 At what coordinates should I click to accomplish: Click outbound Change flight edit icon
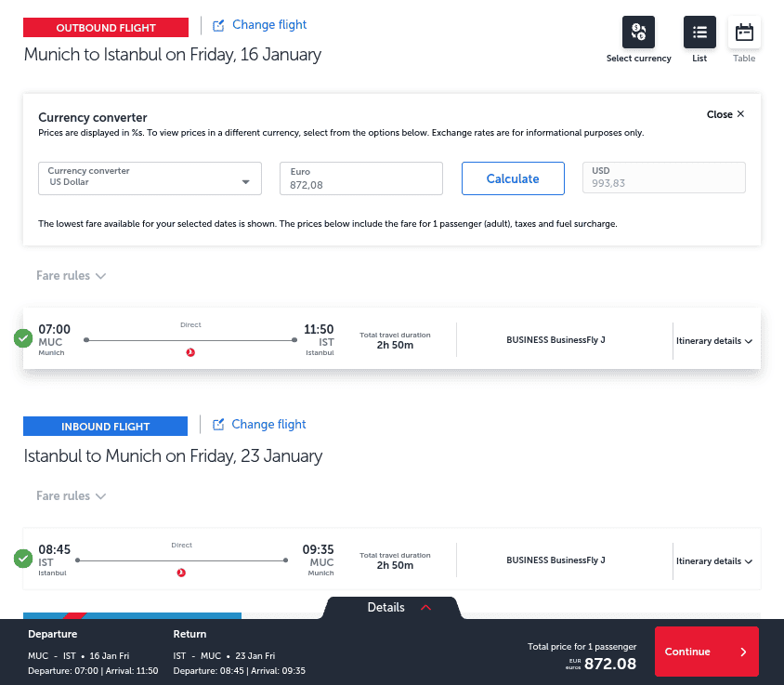(x=218, y=25)
